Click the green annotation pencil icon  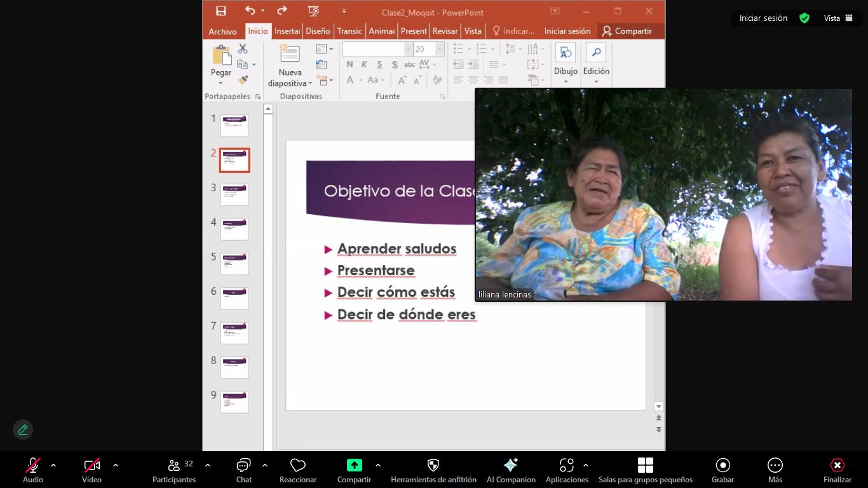(x=23, y=430)
